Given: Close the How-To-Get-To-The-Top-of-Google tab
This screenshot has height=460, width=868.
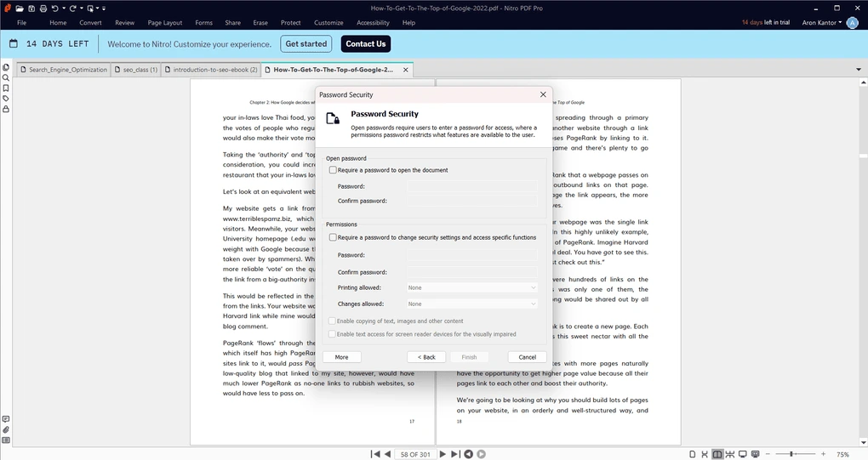Looking at the screenshot, I should click(x=406, y=70).
